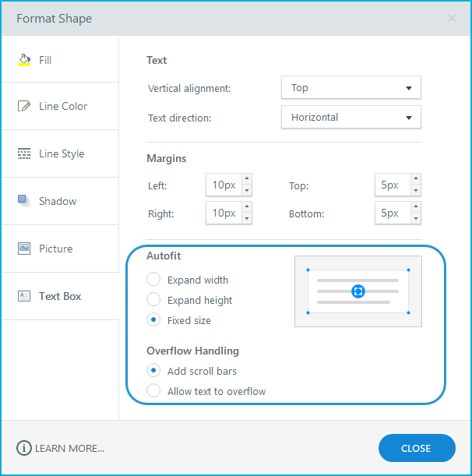Click the blue CLOSE button
This screenshot has height=476, width=472.
pos(417,448)
